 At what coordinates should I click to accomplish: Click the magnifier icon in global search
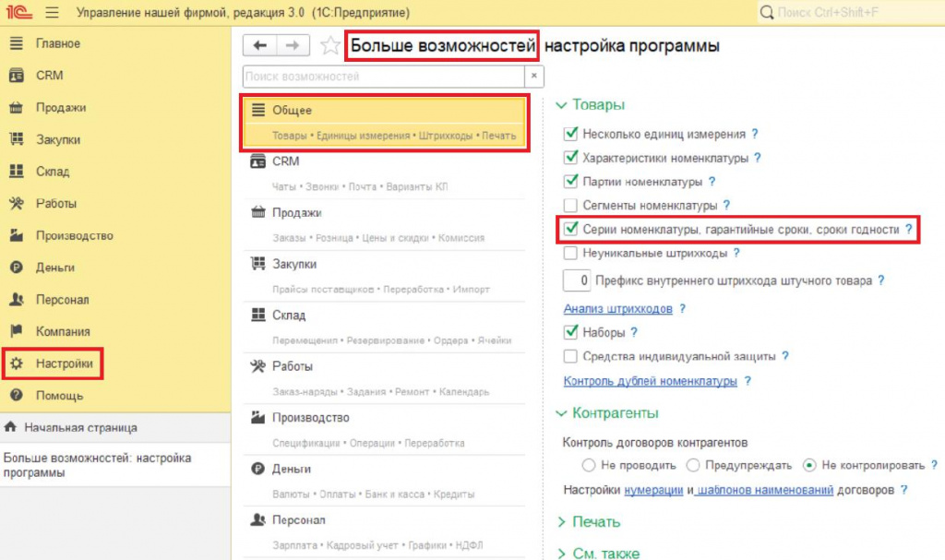(x=767, y=12)
